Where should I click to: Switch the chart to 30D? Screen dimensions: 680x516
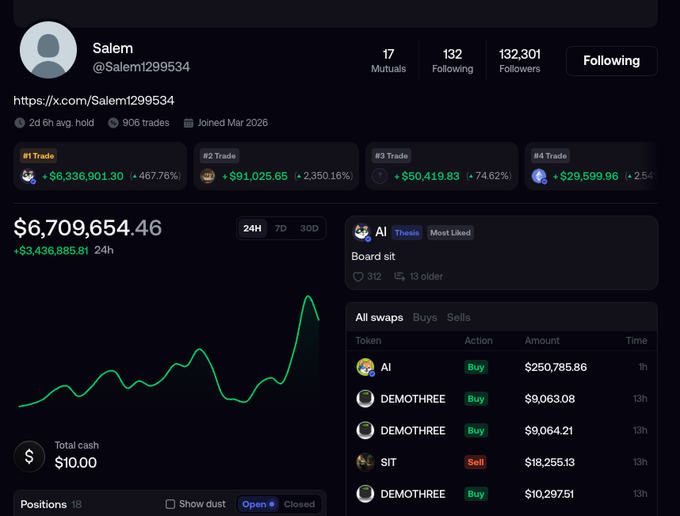coord(309,229)
